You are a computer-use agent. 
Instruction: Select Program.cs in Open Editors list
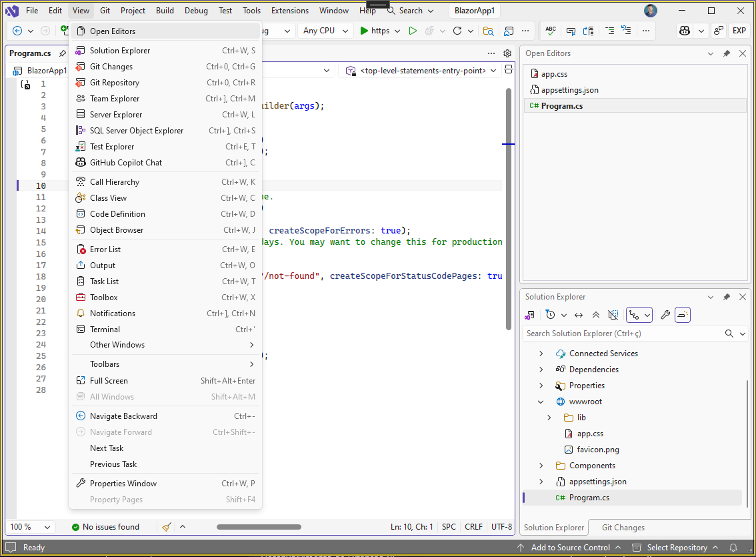635,105
